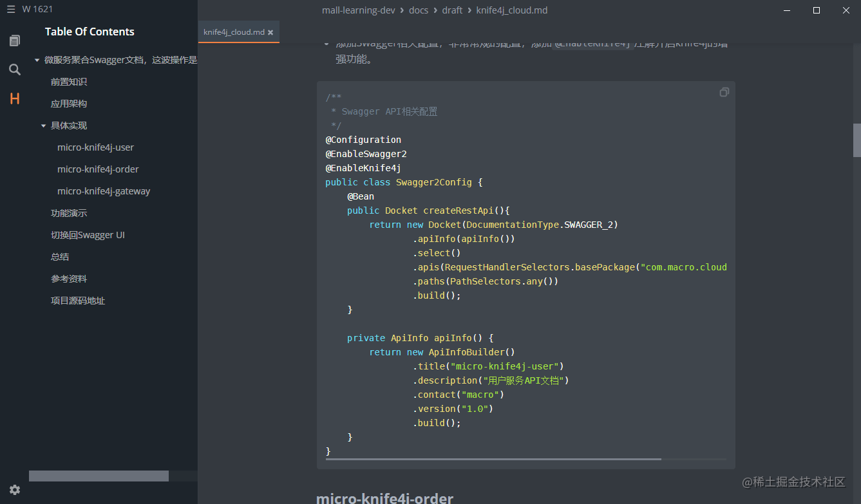Select root outline item 微服务聚合Swagger文档

[x=120, y=60]
